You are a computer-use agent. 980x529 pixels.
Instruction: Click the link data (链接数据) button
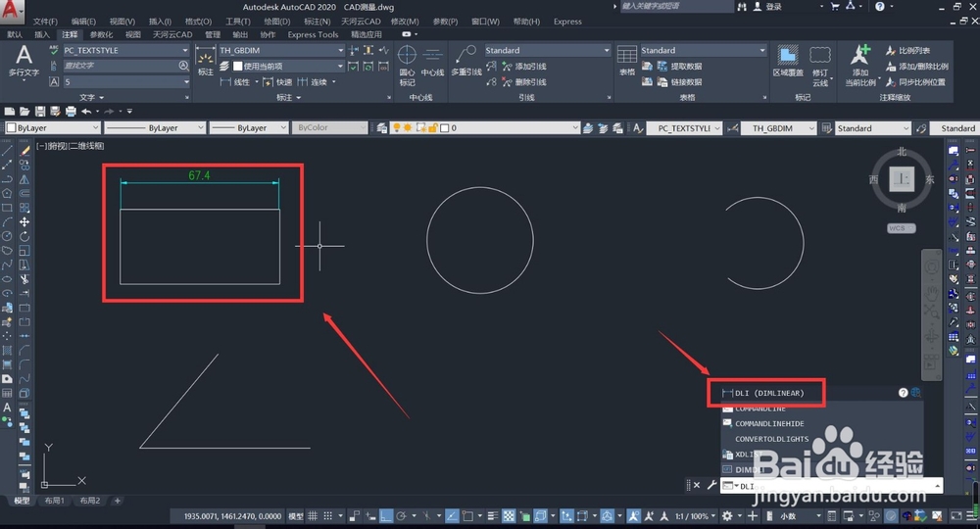pyautogui.click(x=680, y=82)
